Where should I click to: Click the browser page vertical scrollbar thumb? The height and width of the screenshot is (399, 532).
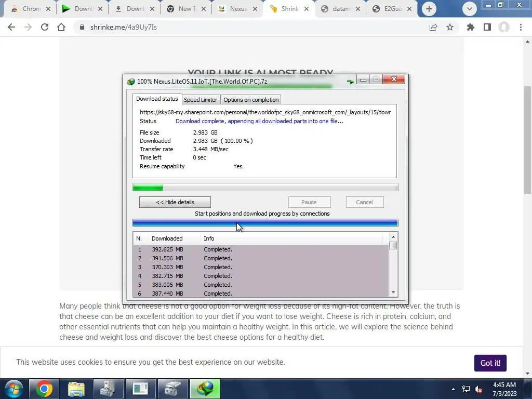[528, 140]
